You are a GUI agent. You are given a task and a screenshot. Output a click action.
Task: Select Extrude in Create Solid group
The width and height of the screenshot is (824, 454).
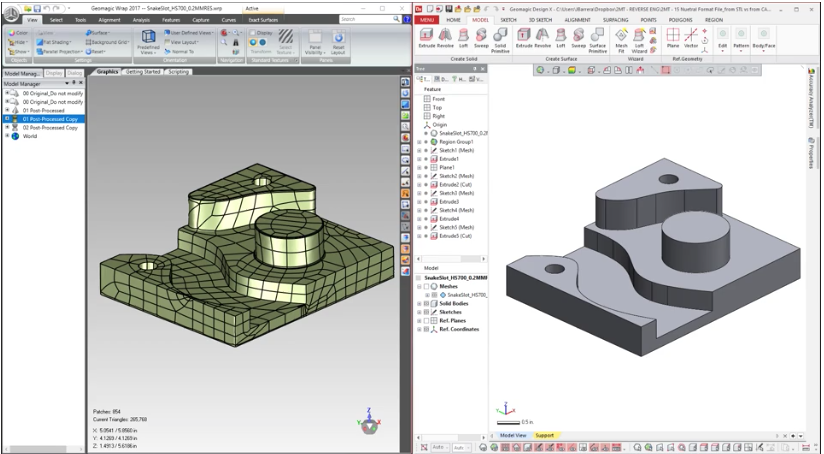pyautogui.click(x=426, y=39)
